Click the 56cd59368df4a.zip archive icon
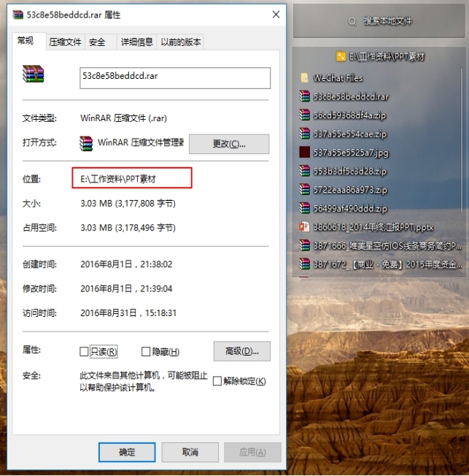 pyautogui.click(x=304, y=115)
